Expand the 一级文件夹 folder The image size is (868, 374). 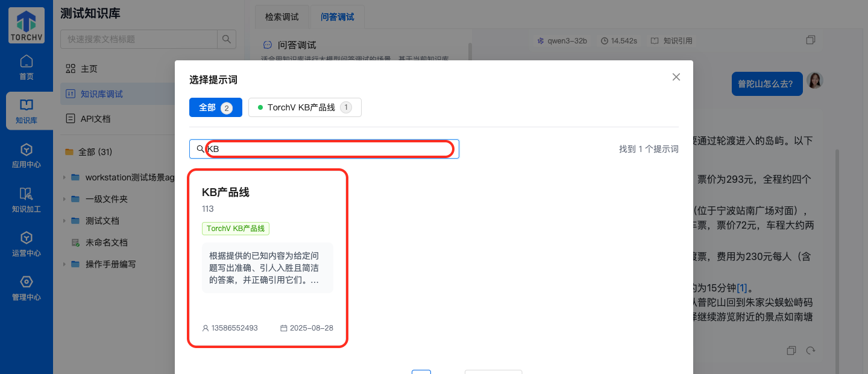point(64,199)
